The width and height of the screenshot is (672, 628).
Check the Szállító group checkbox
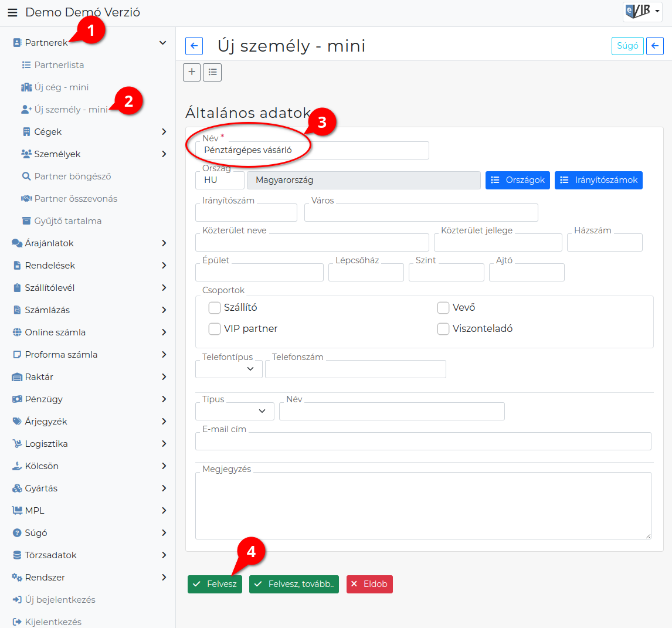(x=214, y=307)
